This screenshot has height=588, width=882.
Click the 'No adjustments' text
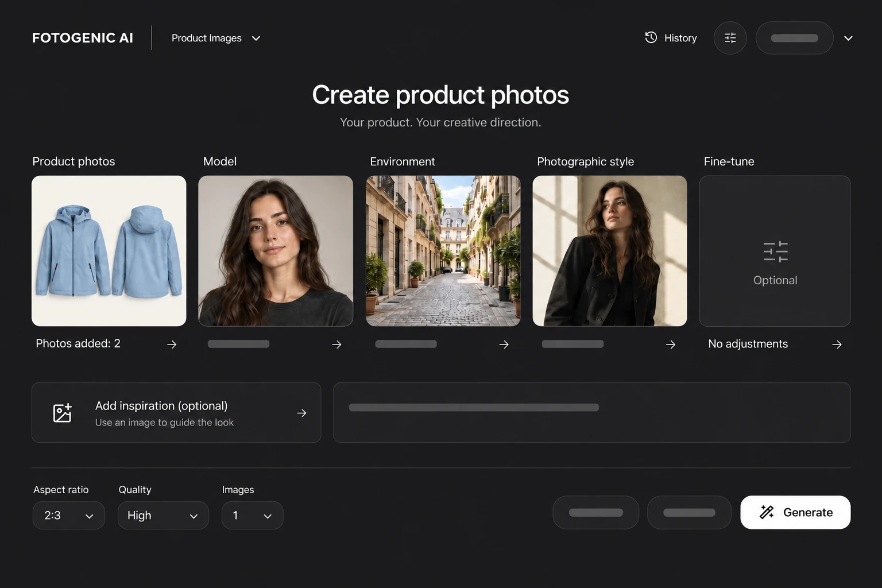tap(748, 343)
